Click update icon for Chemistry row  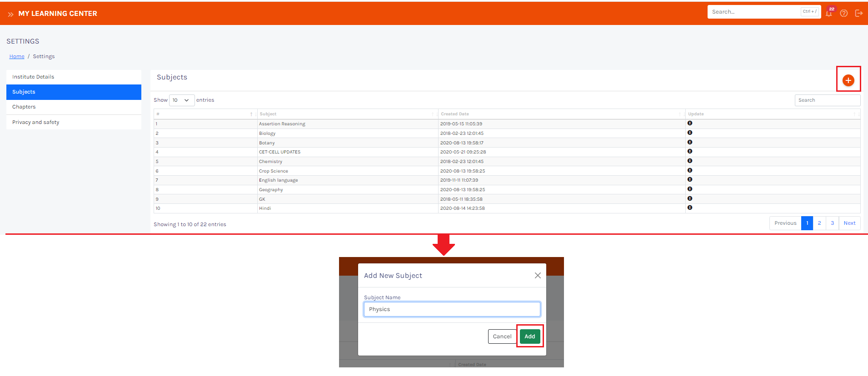(x=689, y=161)
